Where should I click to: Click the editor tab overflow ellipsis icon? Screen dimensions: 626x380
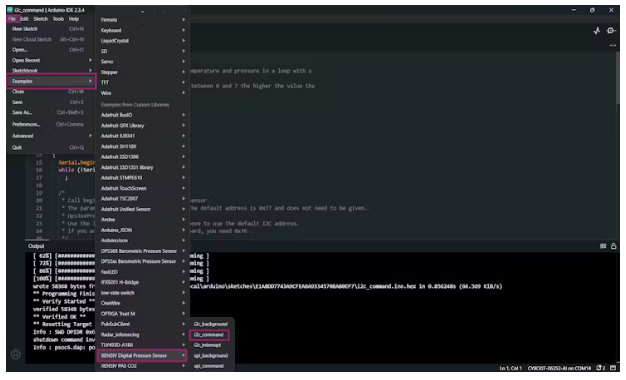(613, 46)
